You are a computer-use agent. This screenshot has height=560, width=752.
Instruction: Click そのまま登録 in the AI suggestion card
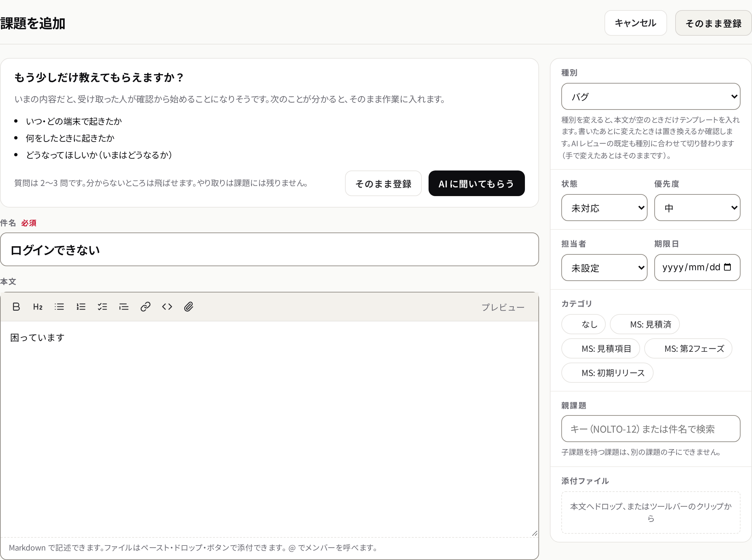tap(383, 183)
